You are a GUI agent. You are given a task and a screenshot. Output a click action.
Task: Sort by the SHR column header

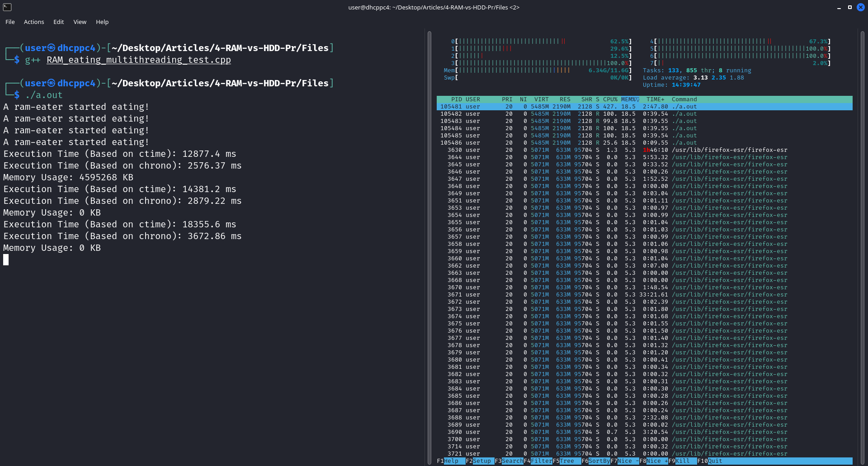(587, 99)
